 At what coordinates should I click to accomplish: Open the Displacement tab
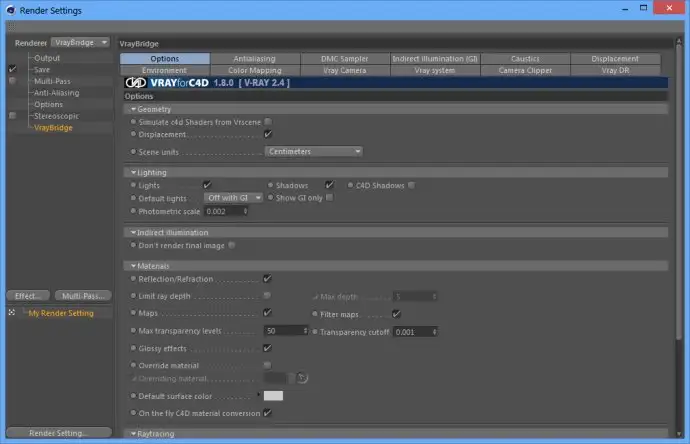tap(615, 59)
